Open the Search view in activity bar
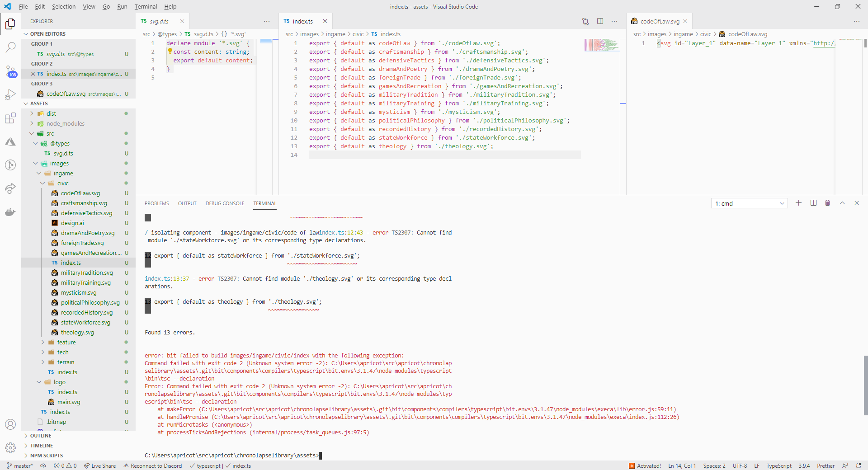868x470 pixels. coord(10,47)
